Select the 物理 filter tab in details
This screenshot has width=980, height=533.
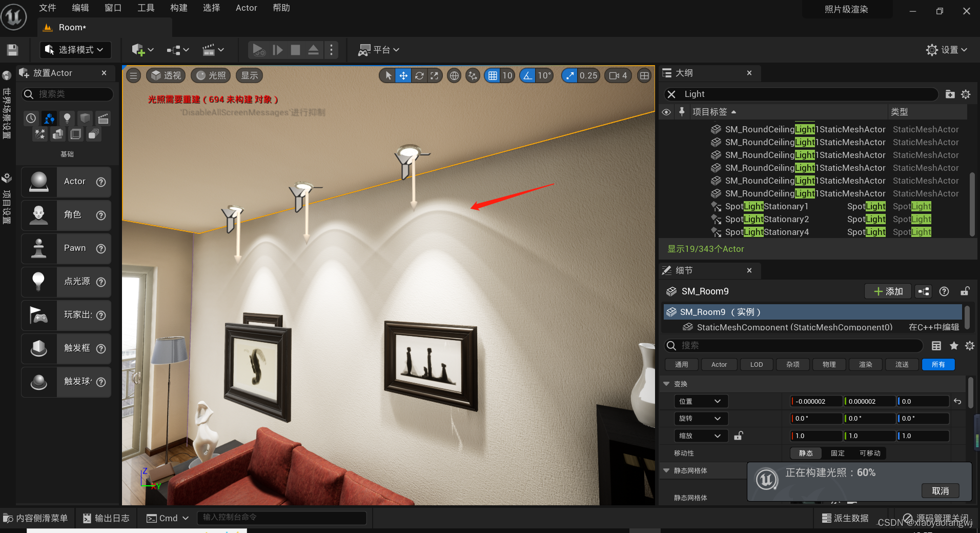829,365
